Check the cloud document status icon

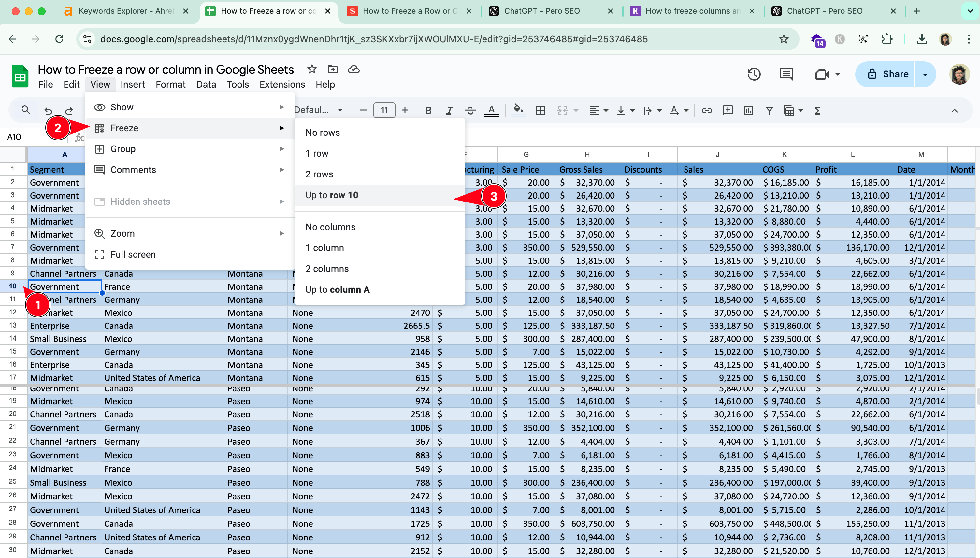click(x=353, y=69)
